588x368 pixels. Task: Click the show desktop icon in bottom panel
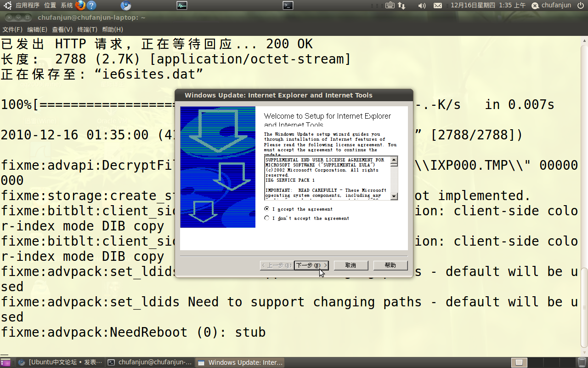pyautogui.click(x=6, y=362)
